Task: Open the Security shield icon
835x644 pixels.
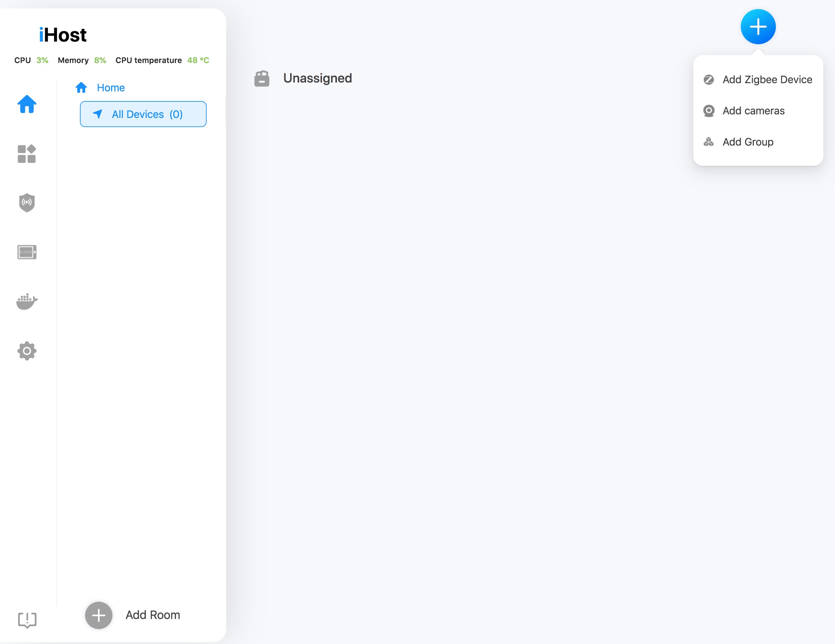Action: click(27, 202)
